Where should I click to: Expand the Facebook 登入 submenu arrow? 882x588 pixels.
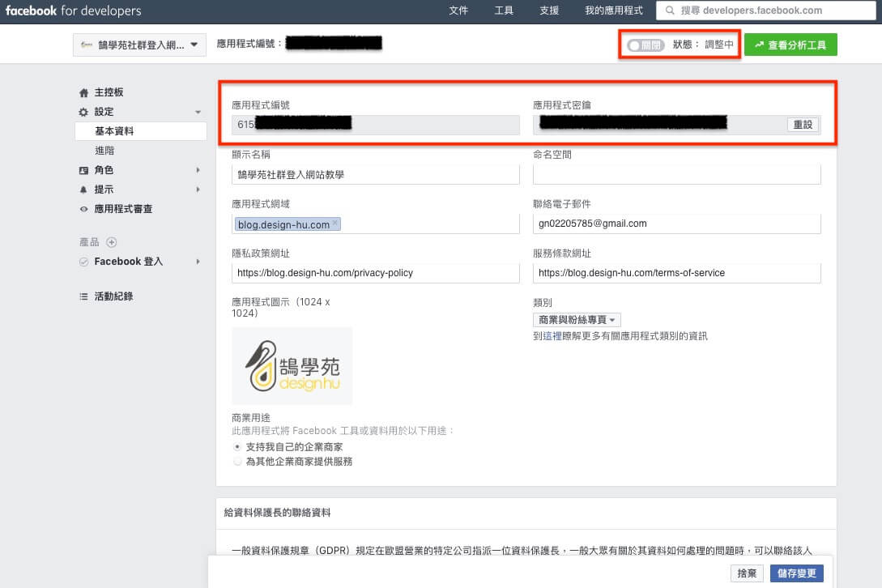click(x=198, y=262)
